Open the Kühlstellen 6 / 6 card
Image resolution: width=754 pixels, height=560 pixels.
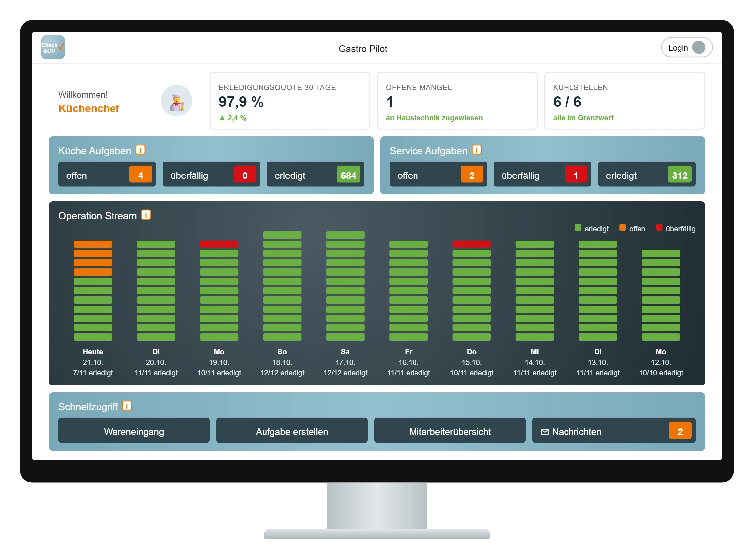(x=625, y=101)
